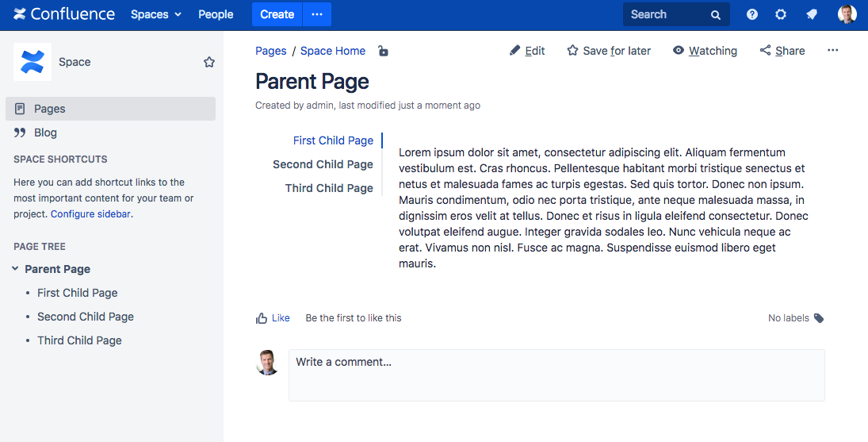
Task: Open the settings gear menu
Action: tap(781, 14)
